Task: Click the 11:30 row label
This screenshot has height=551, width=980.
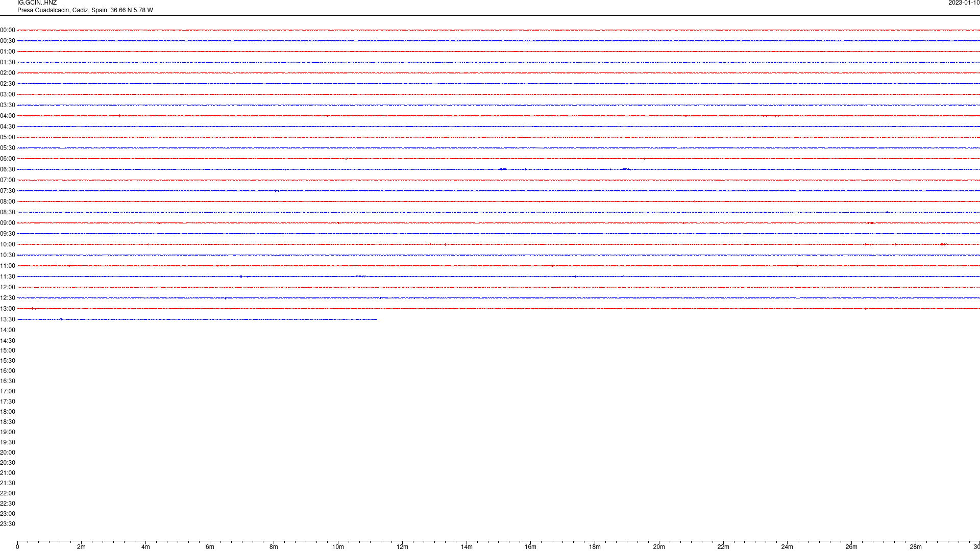Action: [8, 277]
